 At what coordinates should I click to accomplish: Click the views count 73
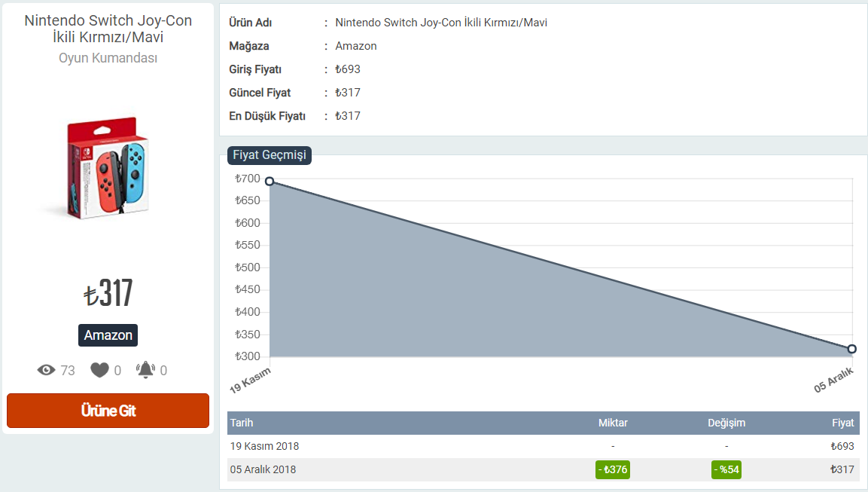[68, 370]
